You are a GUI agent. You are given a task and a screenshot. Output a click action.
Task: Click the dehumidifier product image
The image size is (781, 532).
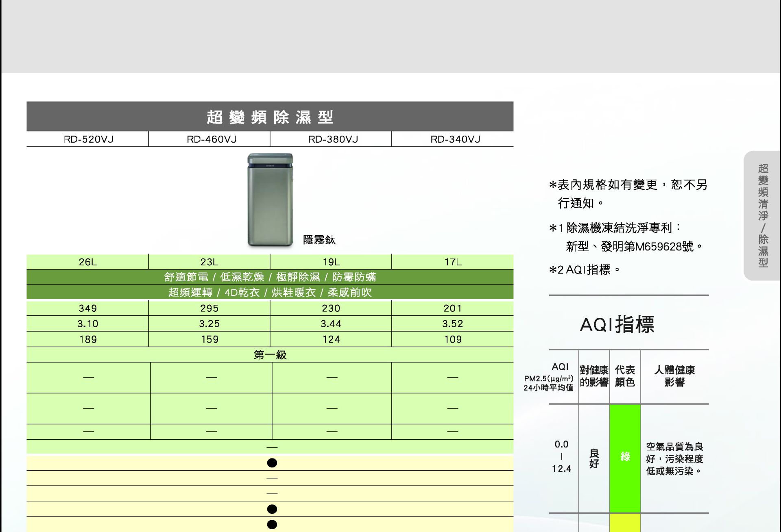pos(270,200)
